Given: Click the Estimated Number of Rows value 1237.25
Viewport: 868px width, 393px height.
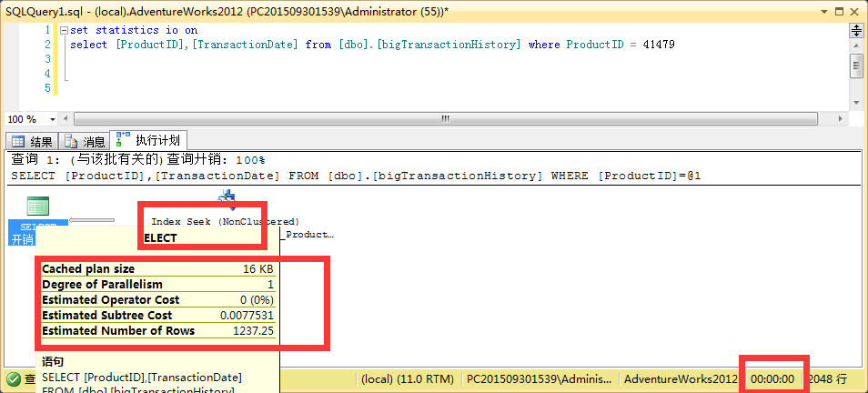Looking at the screenshot, I should (x=253, y=331).
